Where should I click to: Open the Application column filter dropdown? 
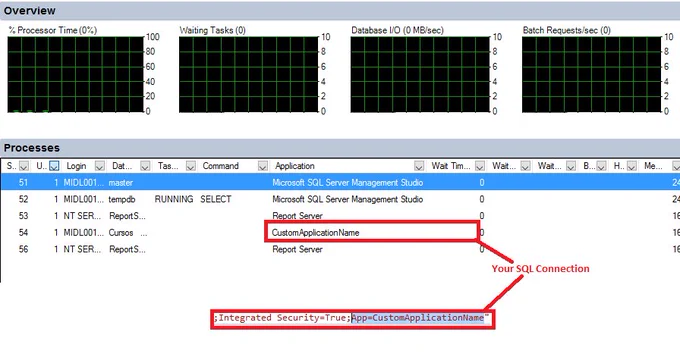(x=419, y=166)
